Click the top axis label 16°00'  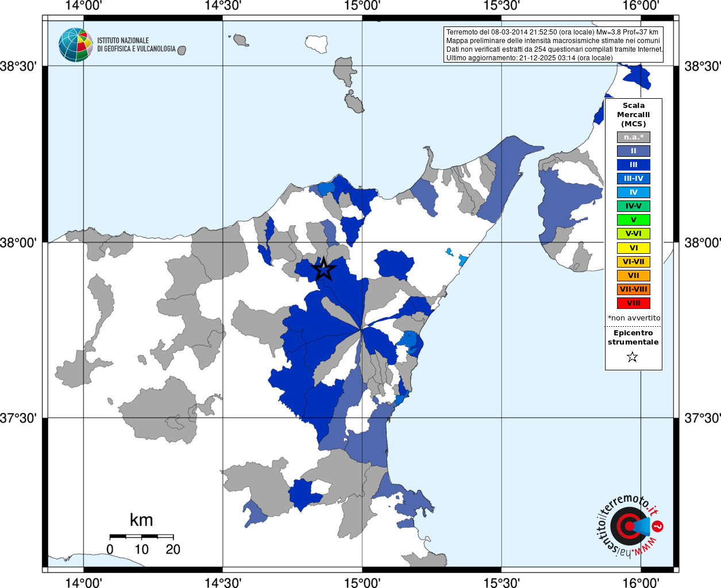click(x=641, y=6)
